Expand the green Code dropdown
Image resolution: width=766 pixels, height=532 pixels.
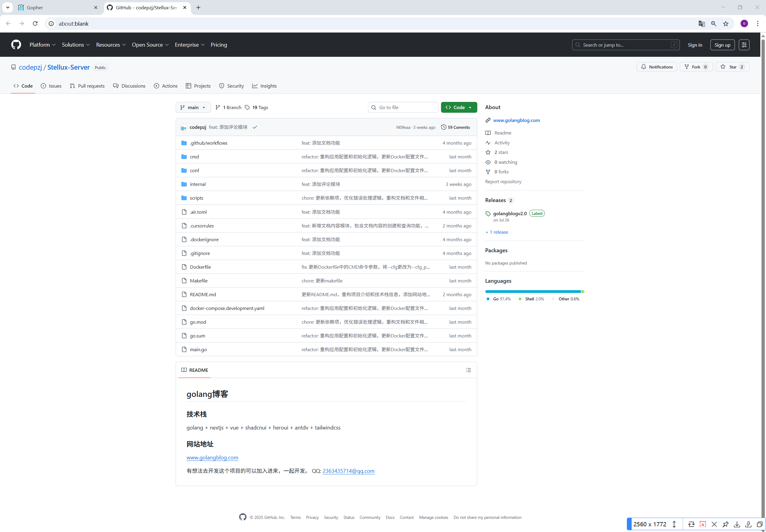coord(459,107)
